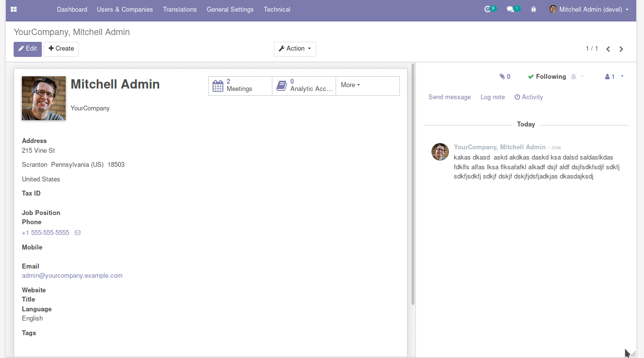Click the form's vertical scrollbar
This screenshot has width=644, height=358.
[413, 185]
